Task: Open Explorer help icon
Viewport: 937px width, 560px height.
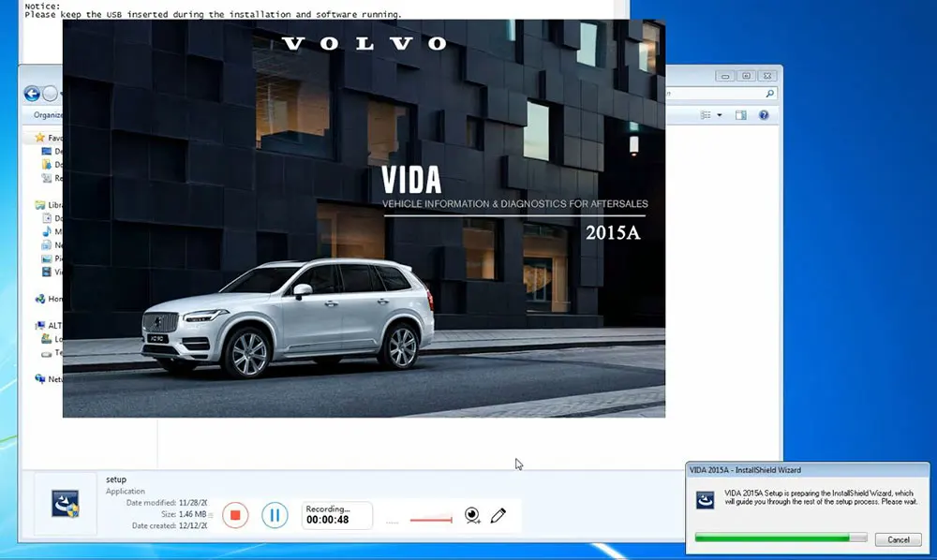Action: pos(764,114)
